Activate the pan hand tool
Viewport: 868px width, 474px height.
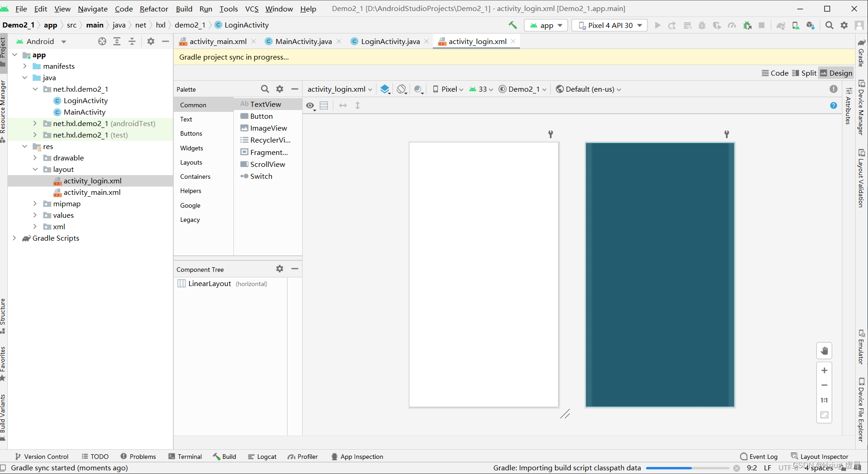[x=824, y=351]
